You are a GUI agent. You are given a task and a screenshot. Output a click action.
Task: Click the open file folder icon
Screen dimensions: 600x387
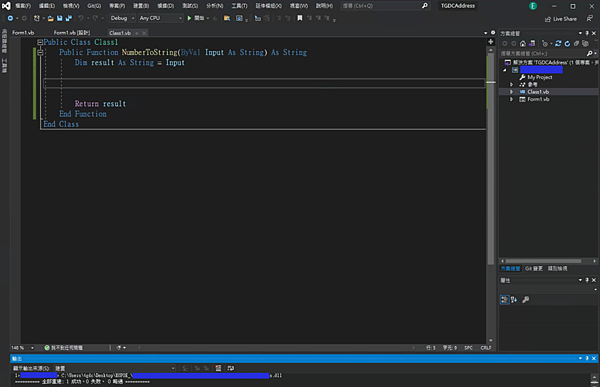[x=51, y=18]
